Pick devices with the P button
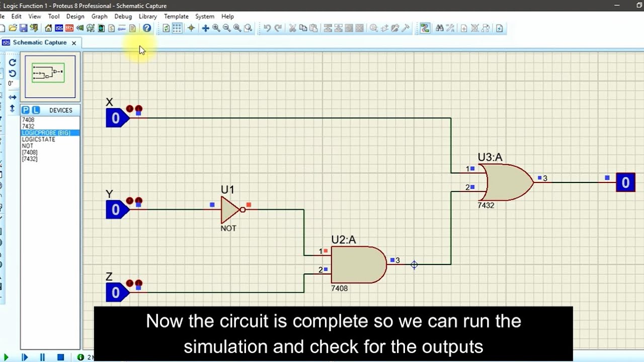This screenshot has height=362, width=644. [26, 110]
